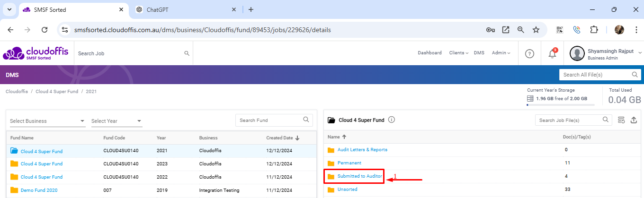Click the Cloud 4 Super Fund info icon
Screen dimensions: 644x198
[392, 120]
